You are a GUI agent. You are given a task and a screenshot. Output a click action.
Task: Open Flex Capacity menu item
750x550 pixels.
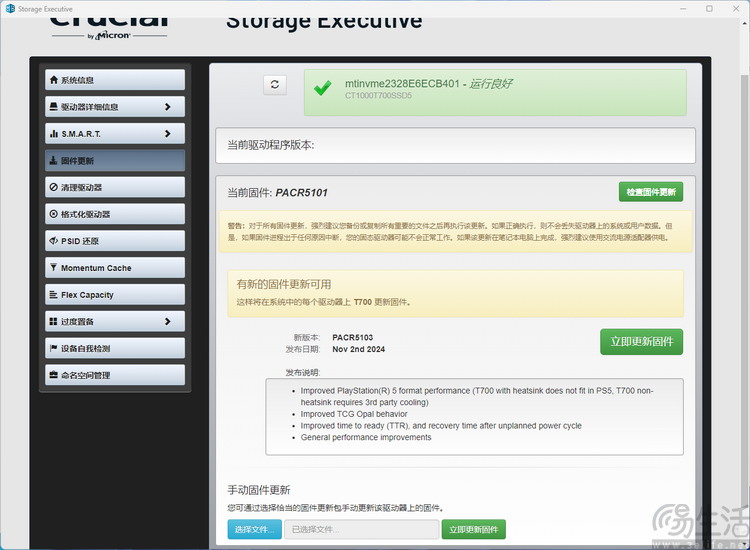pos(115,294)
